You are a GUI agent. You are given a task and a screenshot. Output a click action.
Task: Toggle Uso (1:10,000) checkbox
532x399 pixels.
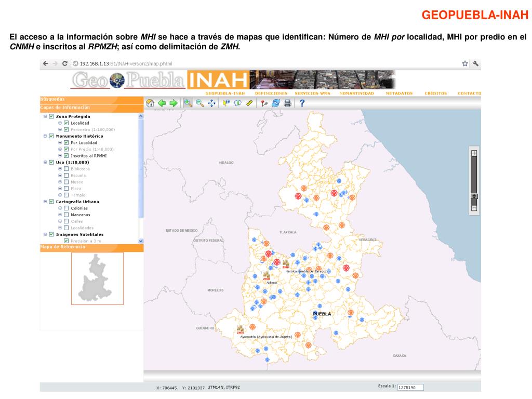[x=51, y=162]
